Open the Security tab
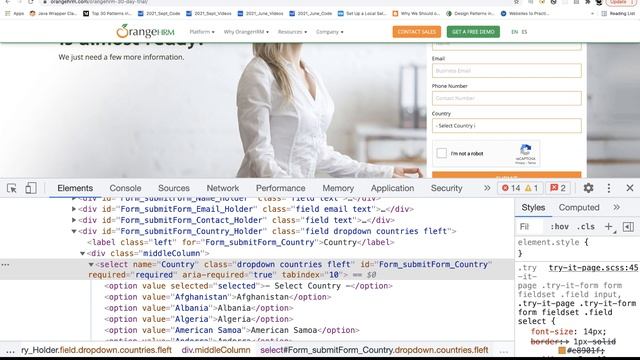This screenshot has height=360, width=640. pos(447,188)
